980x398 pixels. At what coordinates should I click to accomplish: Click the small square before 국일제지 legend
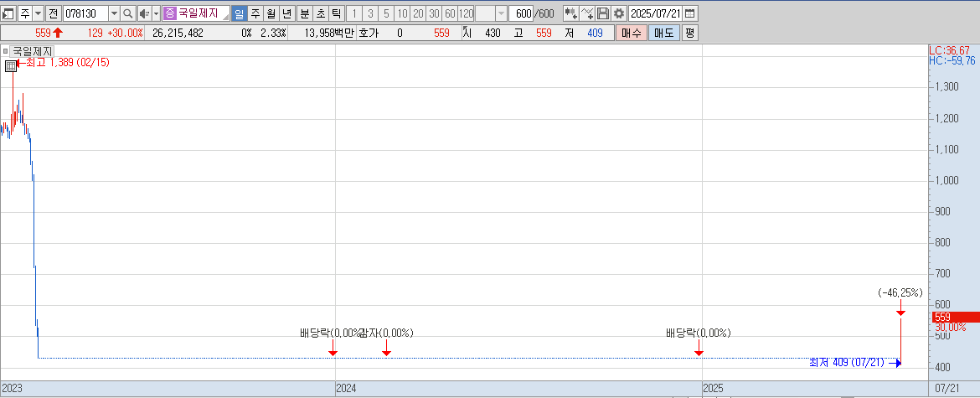pos(5,52)
